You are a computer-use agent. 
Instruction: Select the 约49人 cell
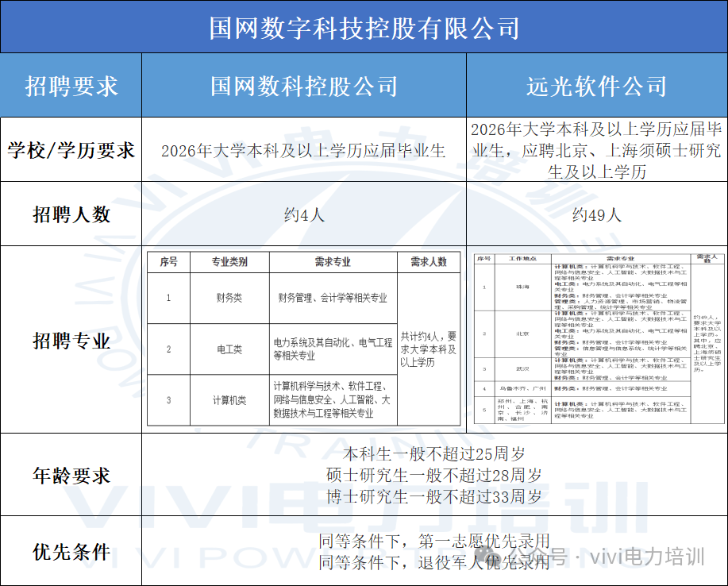point(596,214)
